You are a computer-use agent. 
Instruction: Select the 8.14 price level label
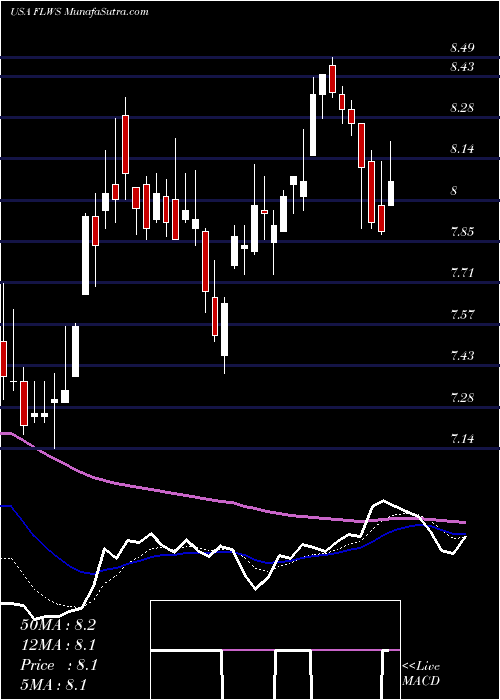462,149
